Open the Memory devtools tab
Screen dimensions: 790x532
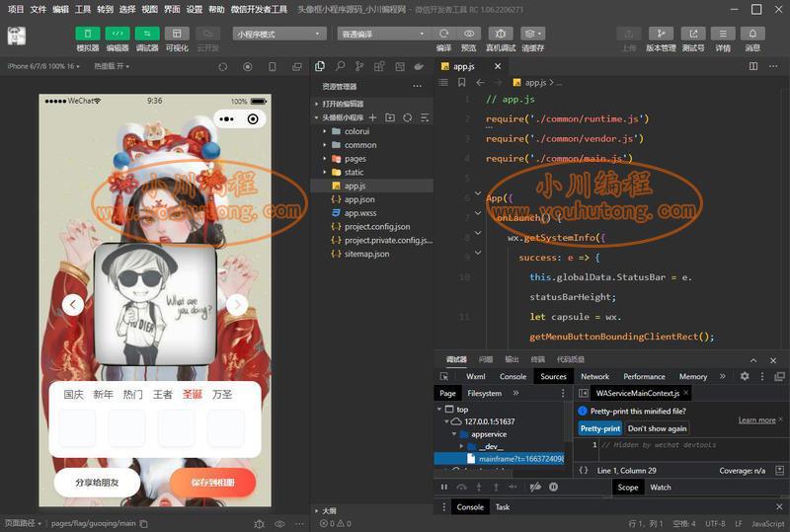[693, 376]
